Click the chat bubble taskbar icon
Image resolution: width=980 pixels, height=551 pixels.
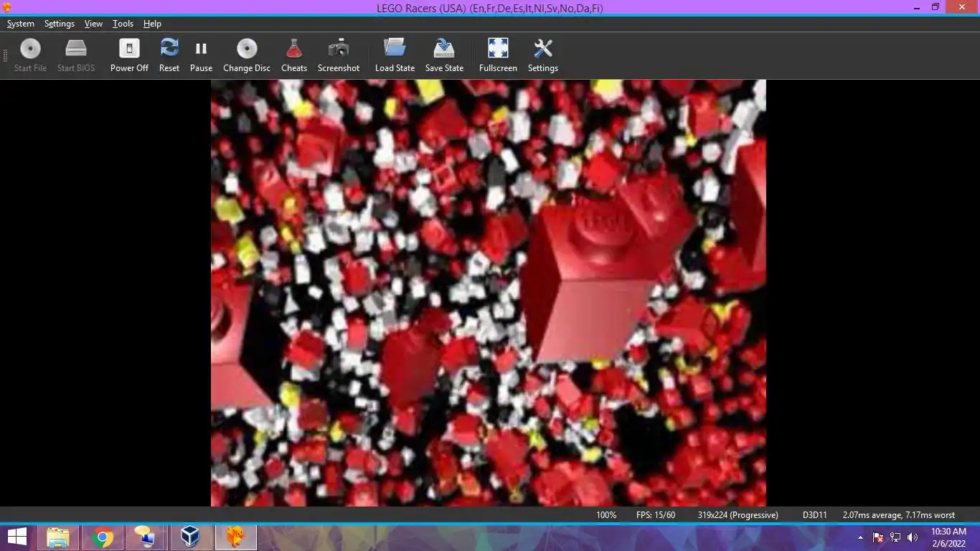click(x=145, y=537)
